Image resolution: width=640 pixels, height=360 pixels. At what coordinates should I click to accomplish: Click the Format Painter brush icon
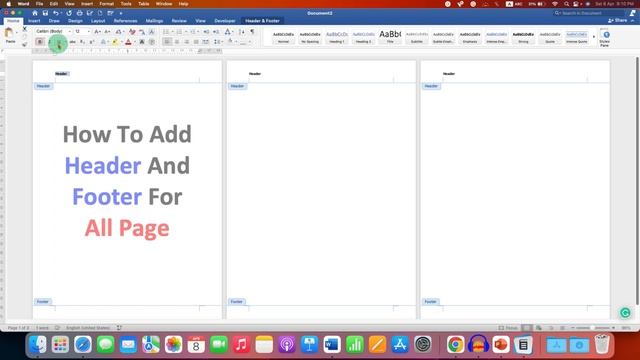(x=24, y=44)
